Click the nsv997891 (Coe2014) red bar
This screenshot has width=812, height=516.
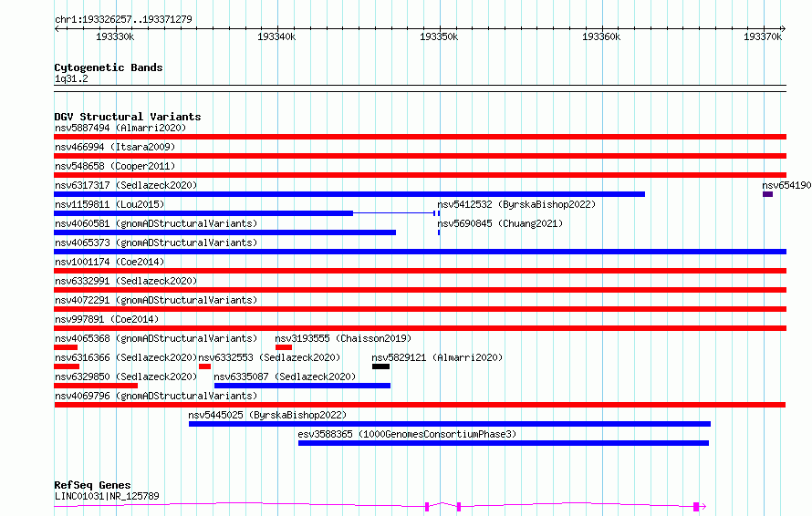[420, 328]
